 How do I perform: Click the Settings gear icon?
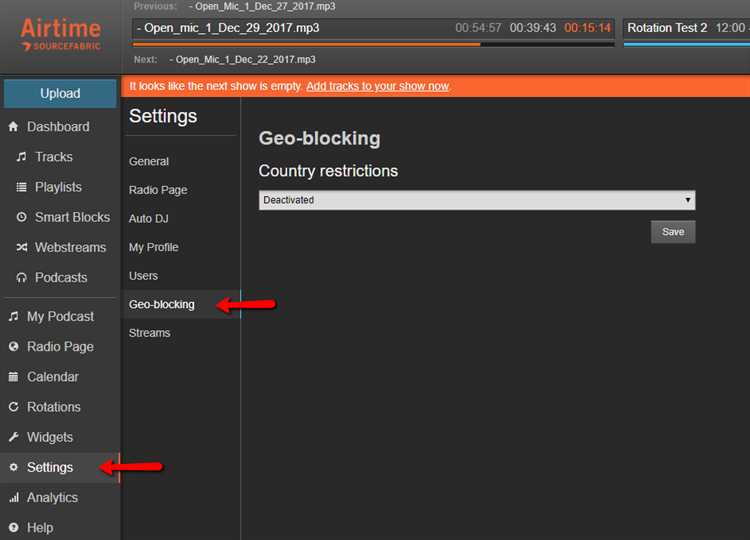coord(13,467)
